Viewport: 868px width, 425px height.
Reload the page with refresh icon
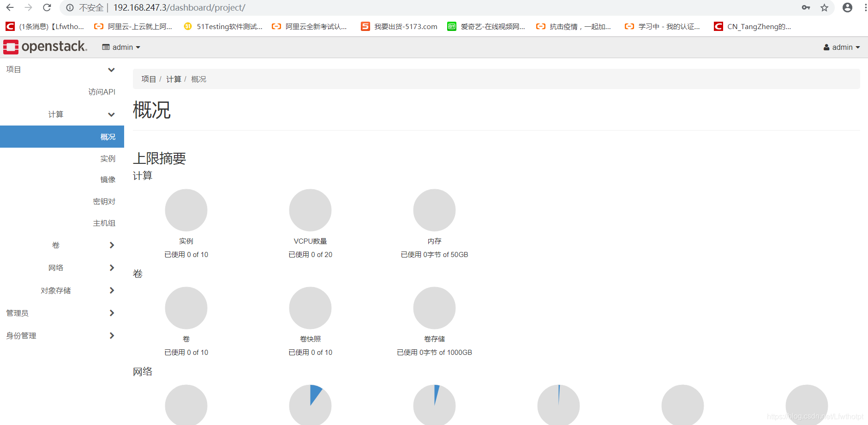[47, 7]
